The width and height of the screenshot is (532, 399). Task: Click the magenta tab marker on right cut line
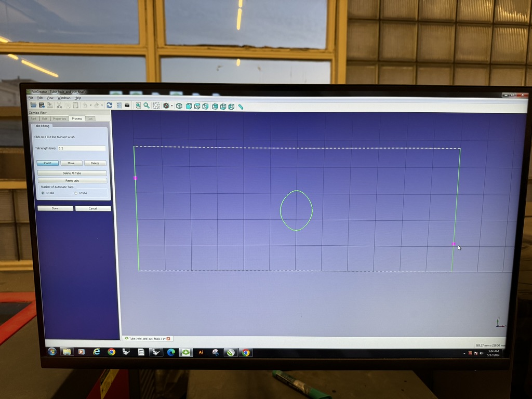[454, 244]
